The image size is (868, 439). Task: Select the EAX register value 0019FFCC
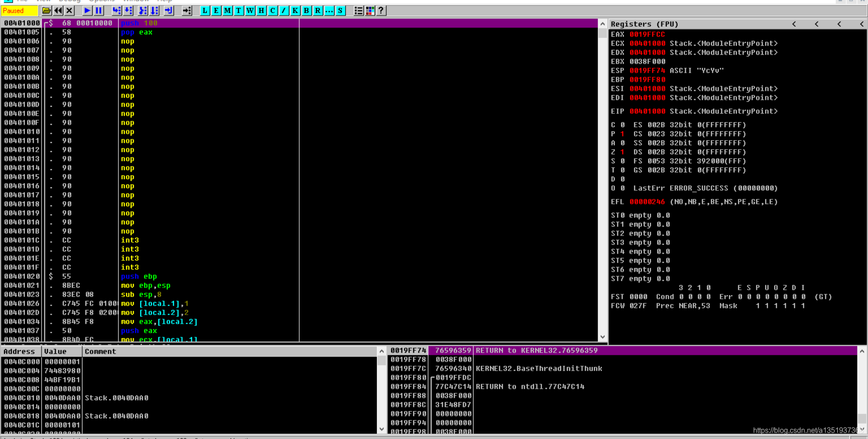coord(647,34)
